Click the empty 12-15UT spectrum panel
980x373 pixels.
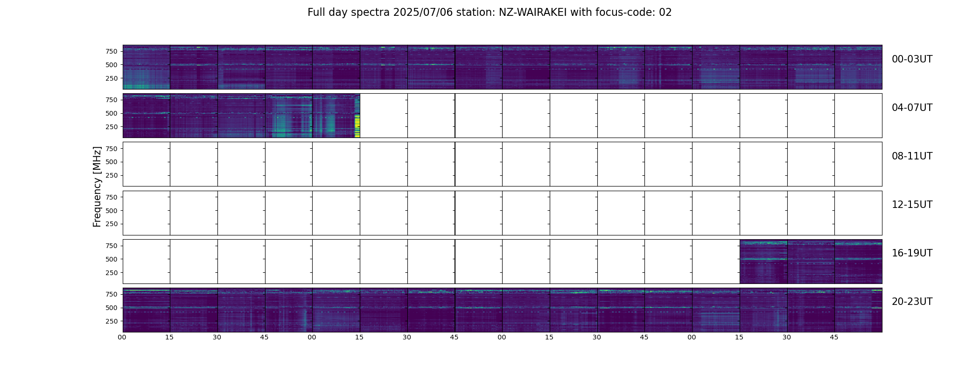coord(502,213)
